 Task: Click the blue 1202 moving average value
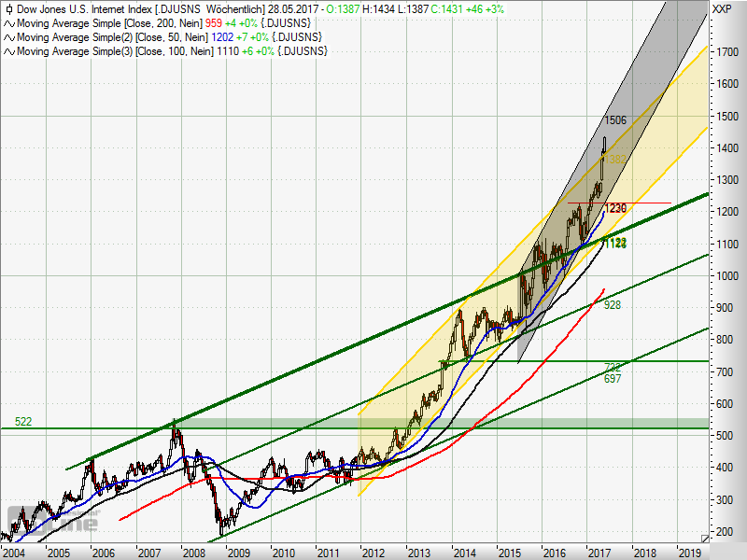[222, 37]
